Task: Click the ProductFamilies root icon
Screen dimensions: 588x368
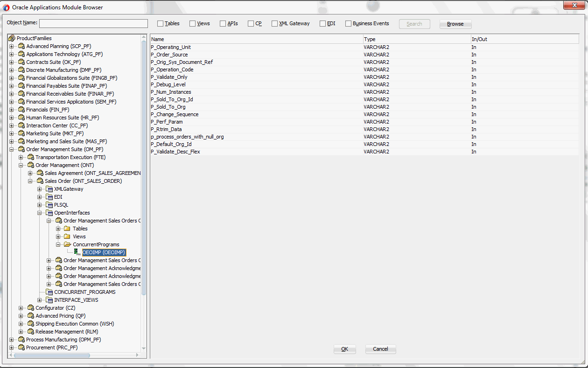Action: 12,38
